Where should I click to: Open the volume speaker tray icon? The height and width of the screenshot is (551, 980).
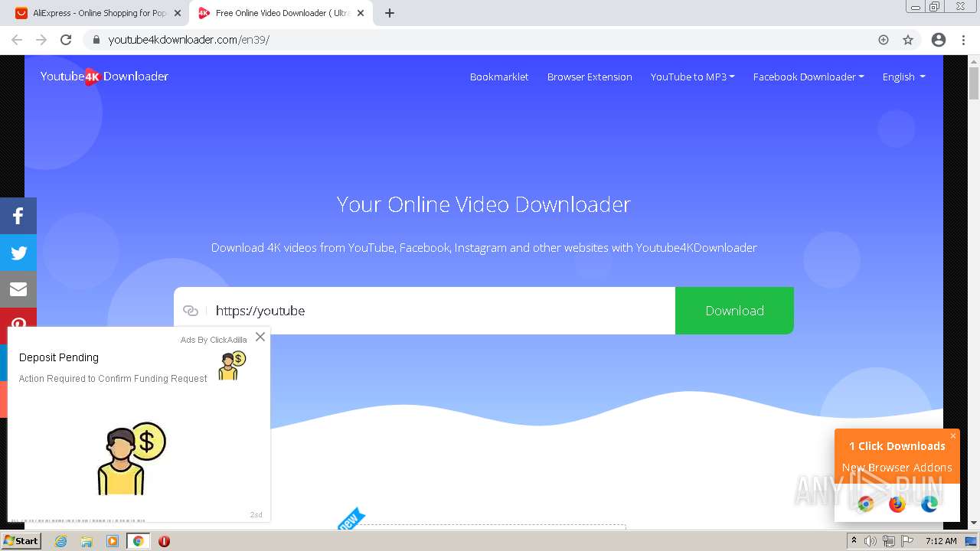click(871, 541)
